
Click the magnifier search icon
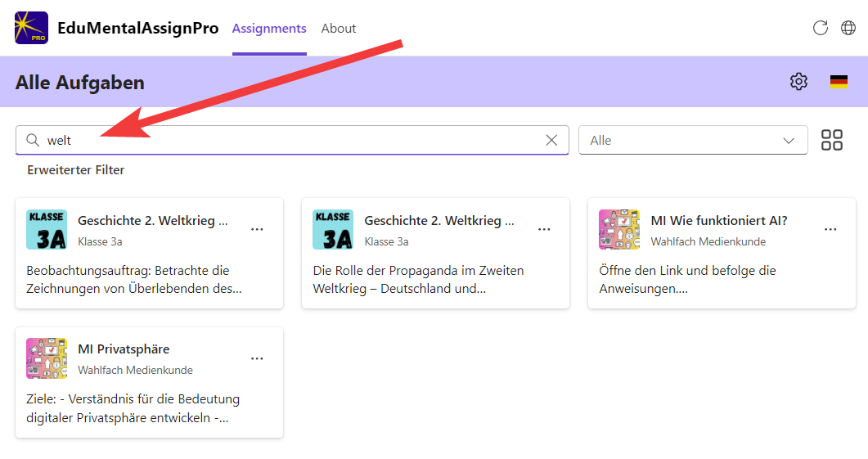[x=34, y=140]
